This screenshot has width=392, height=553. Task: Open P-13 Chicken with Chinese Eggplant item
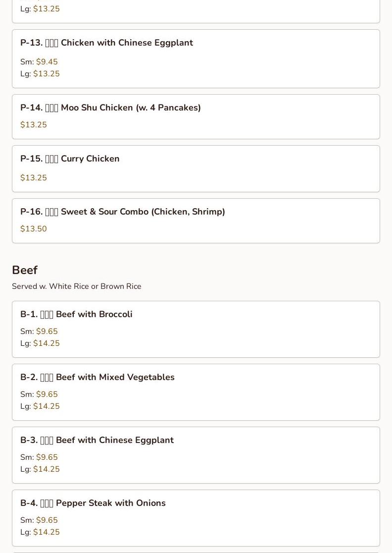[x=196, y=58]
